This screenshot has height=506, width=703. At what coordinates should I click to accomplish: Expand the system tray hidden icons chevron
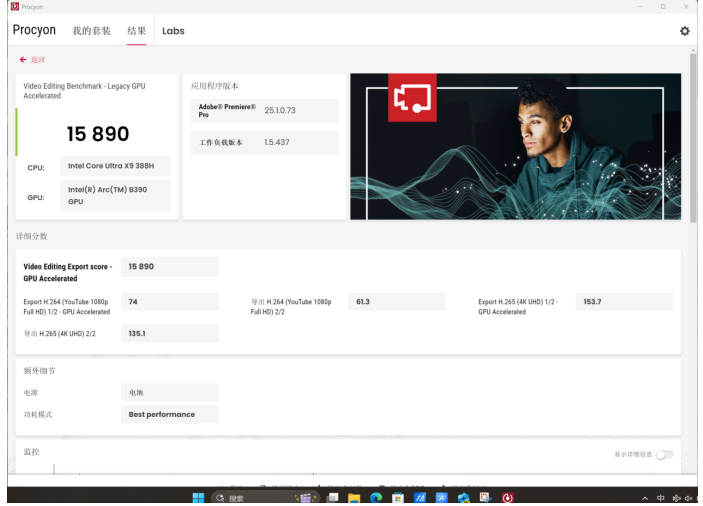[645, 497]
